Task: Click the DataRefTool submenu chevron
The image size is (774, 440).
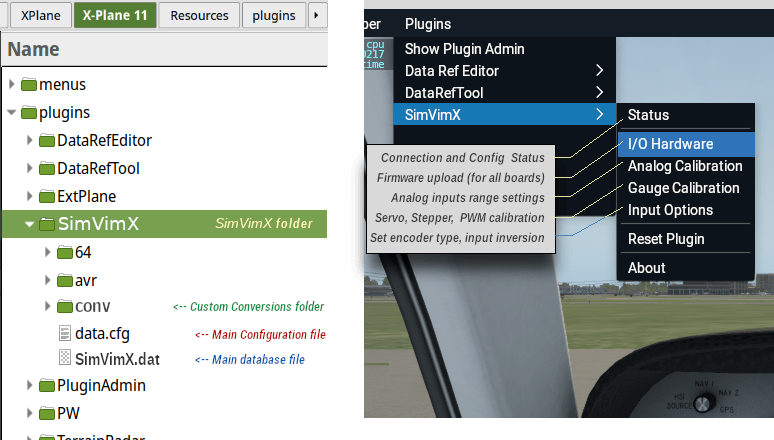Action: 599,92
